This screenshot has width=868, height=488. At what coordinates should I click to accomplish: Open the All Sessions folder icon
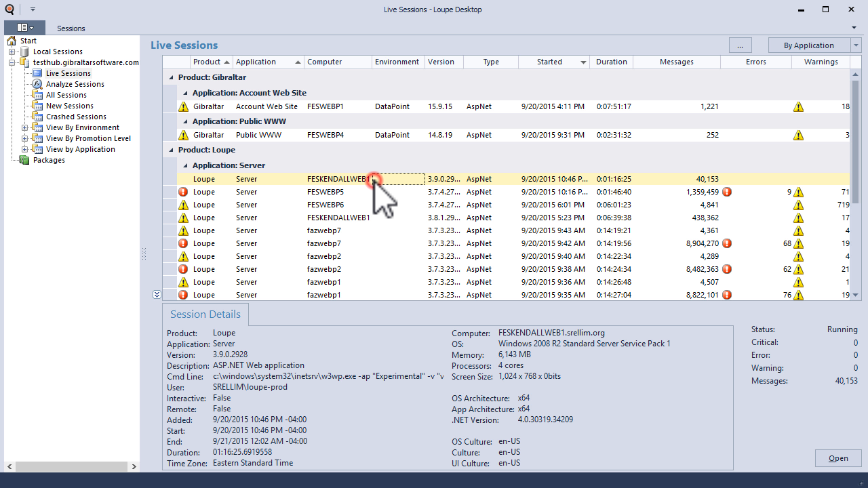[x=37, y=95]
